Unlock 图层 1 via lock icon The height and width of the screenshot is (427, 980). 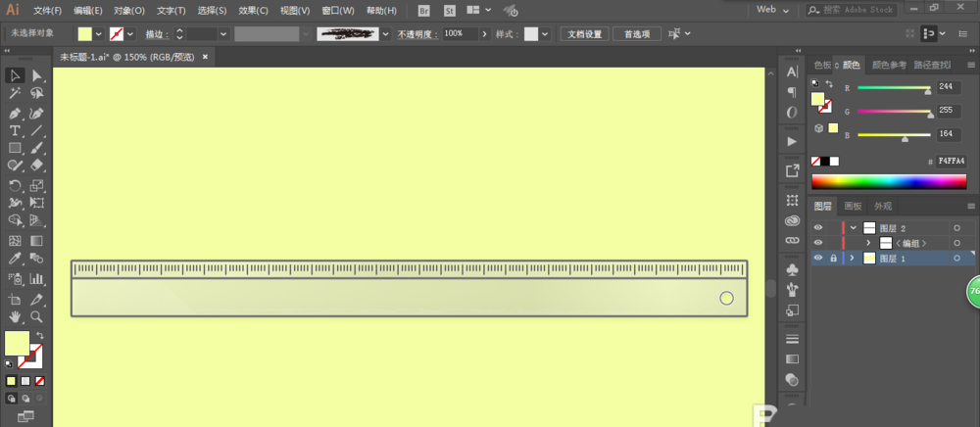tap(833, 258)
